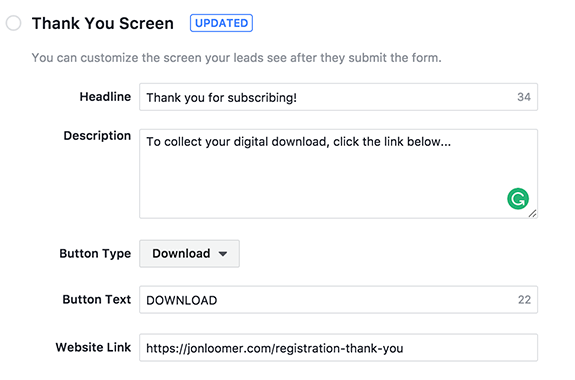This screenshot has width=575, height=380.
Task: Click the Button Type label
Action: click(x=95, y=253)
